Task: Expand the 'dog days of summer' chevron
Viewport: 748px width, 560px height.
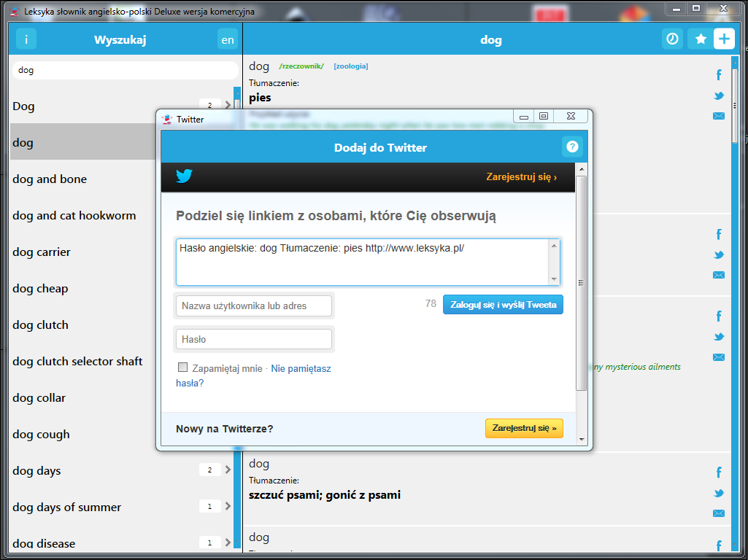Action: coord(228,506)
